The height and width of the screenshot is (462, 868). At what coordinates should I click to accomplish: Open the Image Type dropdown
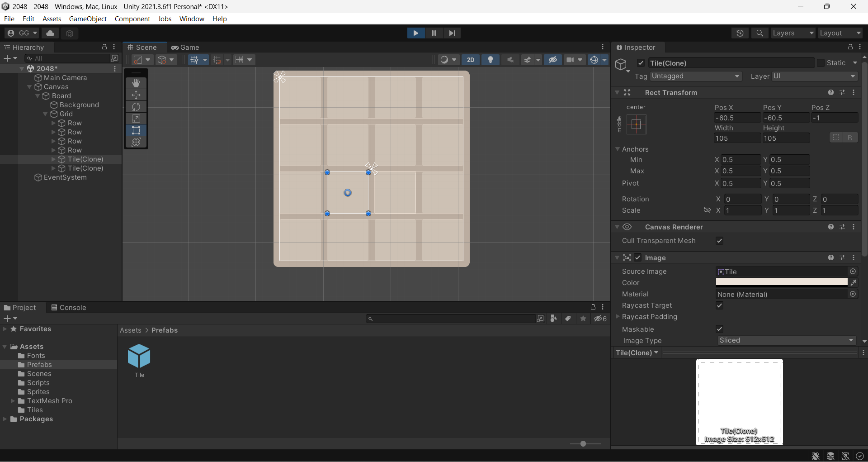(786, 340)
